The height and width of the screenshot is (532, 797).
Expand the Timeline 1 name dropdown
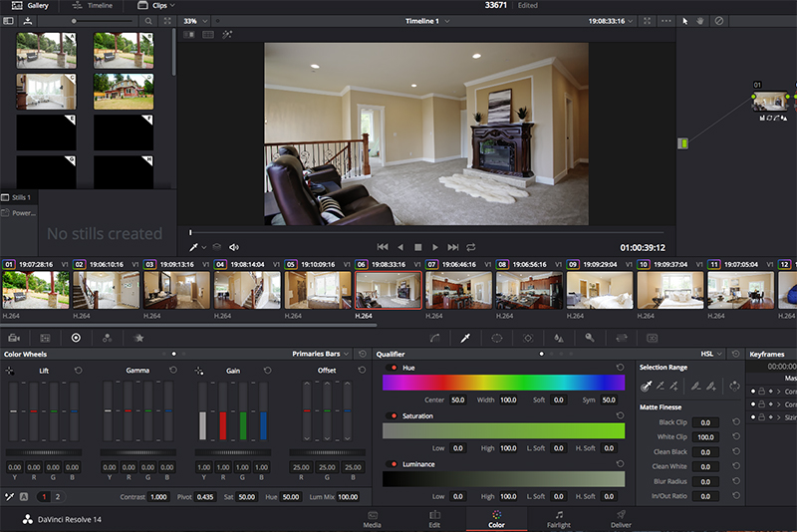click(427, 21)
